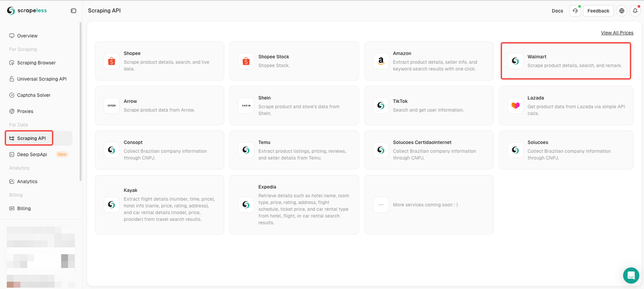Click the Scraping API sidebar icon

tap(12, 138)
